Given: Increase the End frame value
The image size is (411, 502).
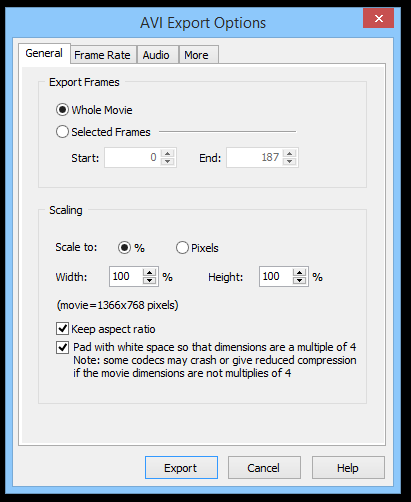Looking at the screenshot, I should (289, 153).
